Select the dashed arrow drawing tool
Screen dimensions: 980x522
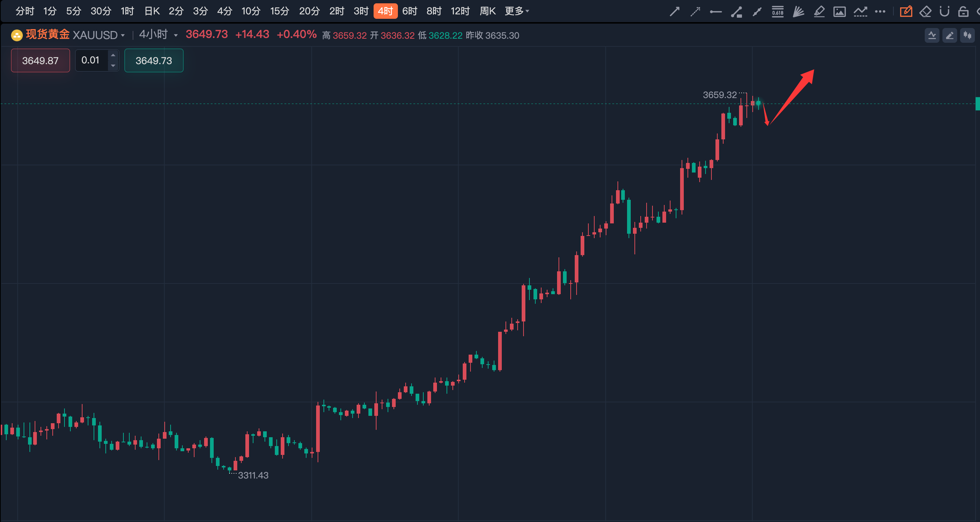tap(695, 12)
